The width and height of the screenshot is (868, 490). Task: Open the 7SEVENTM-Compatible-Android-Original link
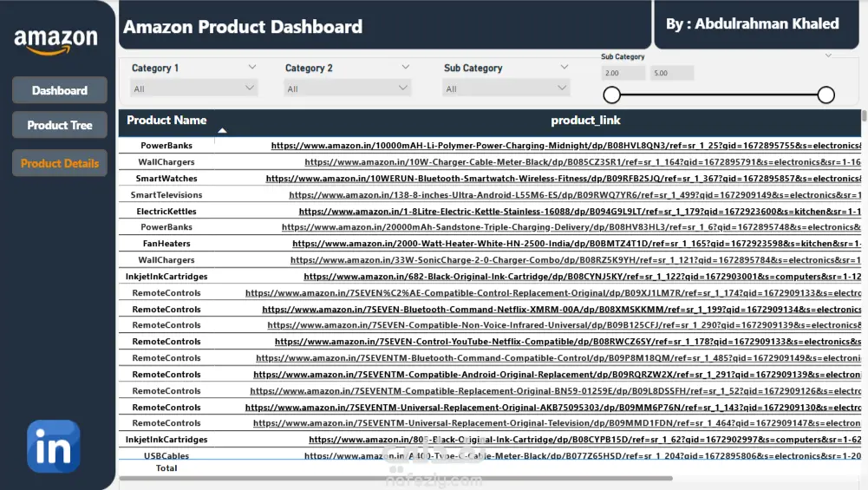click(558, 375)
